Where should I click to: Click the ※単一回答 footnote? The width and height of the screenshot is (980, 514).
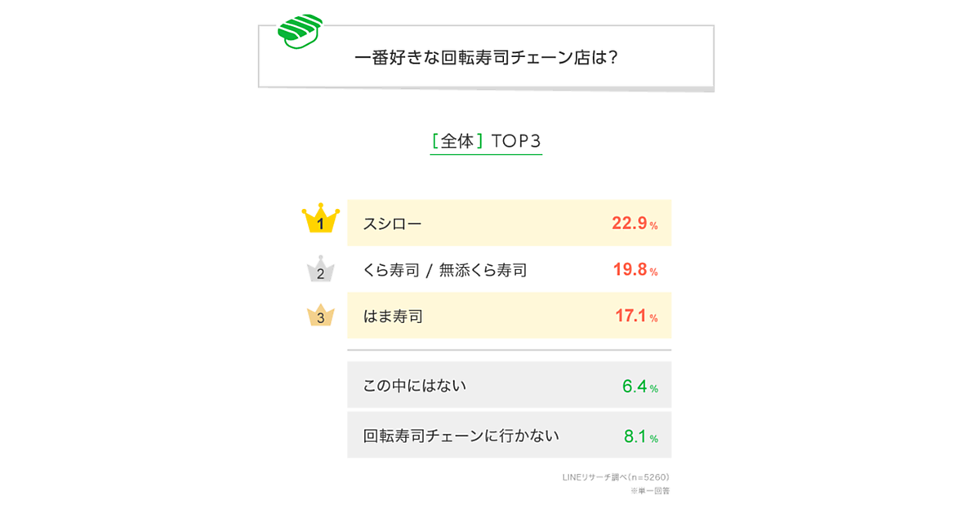click(x=649, y=491)
